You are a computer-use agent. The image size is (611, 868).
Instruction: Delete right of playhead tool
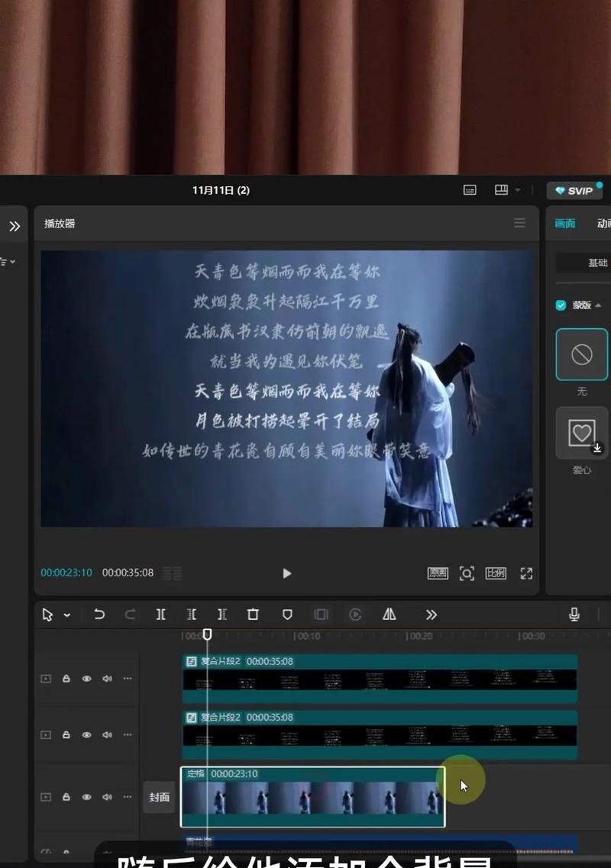[222, 614]
